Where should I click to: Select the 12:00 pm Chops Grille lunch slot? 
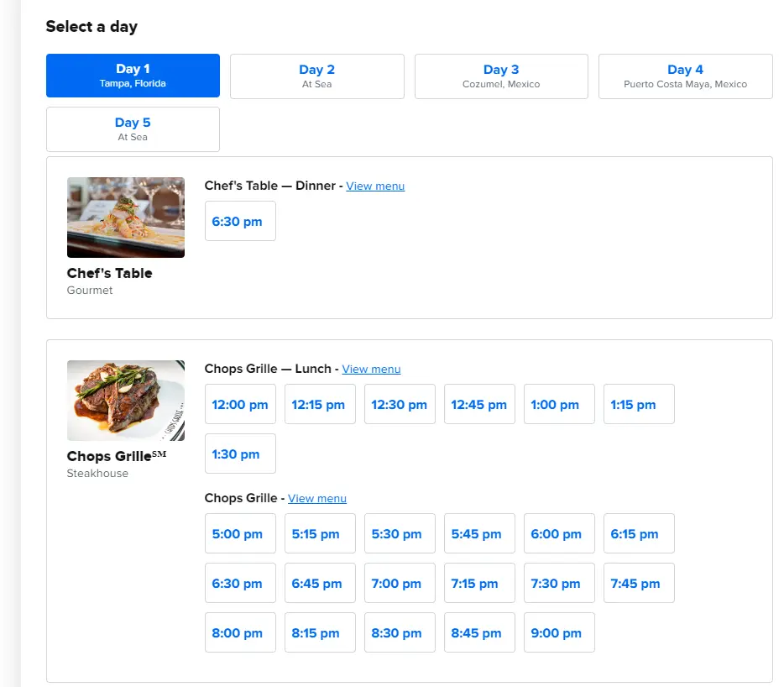tap(240, 404)
